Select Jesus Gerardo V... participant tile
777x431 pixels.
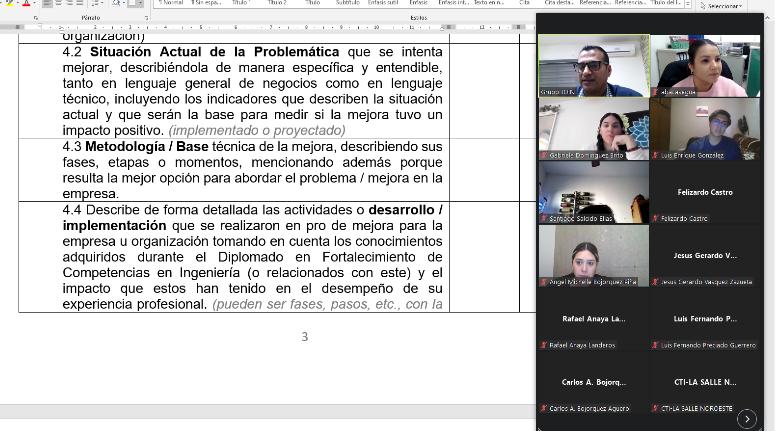pos(705,256)
